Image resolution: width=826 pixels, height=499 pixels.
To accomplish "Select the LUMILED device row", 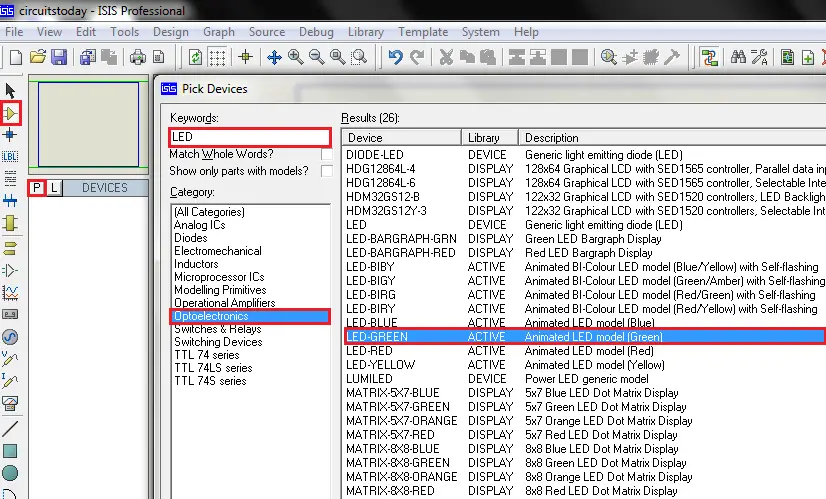I will click(585, 379).
